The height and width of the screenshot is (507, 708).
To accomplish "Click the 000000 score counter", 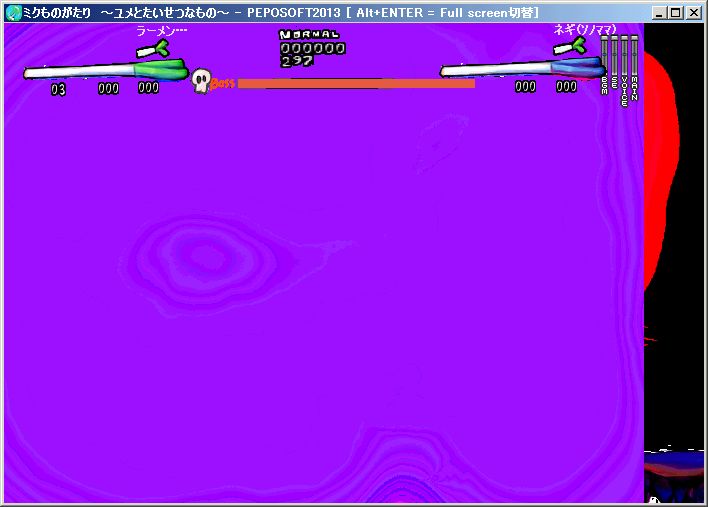I will (312, 48).
